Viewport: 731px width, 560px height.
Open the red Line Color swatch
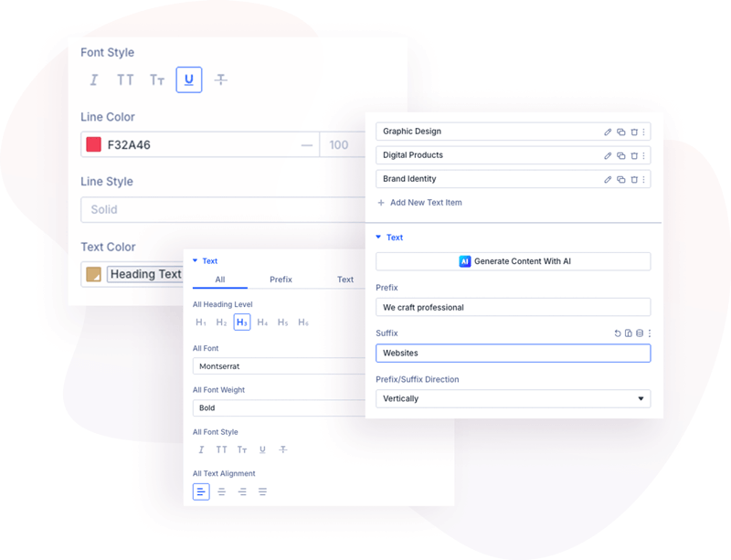pyautogui.click(x=93, y=144)
